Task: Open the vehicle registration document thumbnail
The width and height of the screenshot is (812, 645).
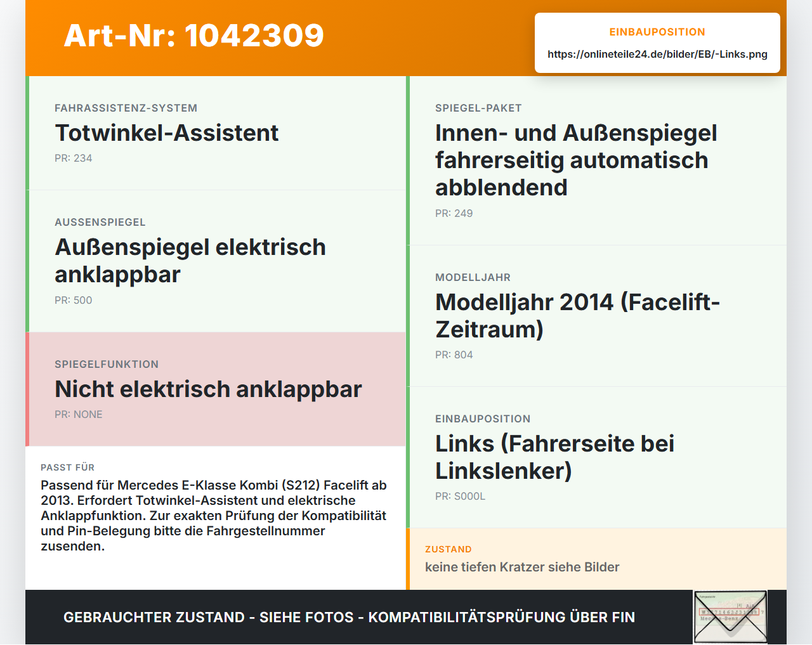Action: (731, 617)
